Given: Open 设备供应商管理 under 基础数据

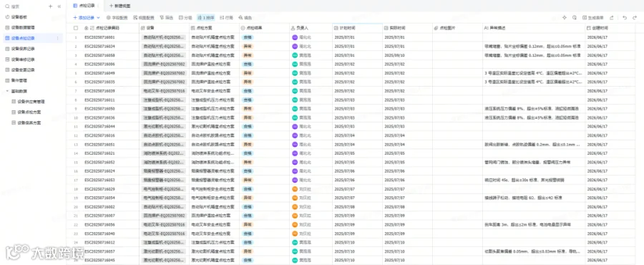Looking at the screenshot, I should click(x=31, y=102).
